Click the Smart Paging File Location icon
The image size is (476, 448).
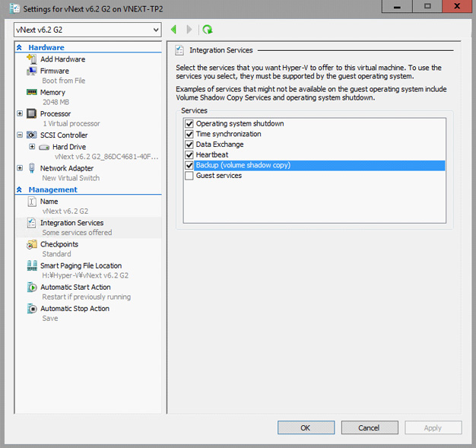click(x=32, y=265)
